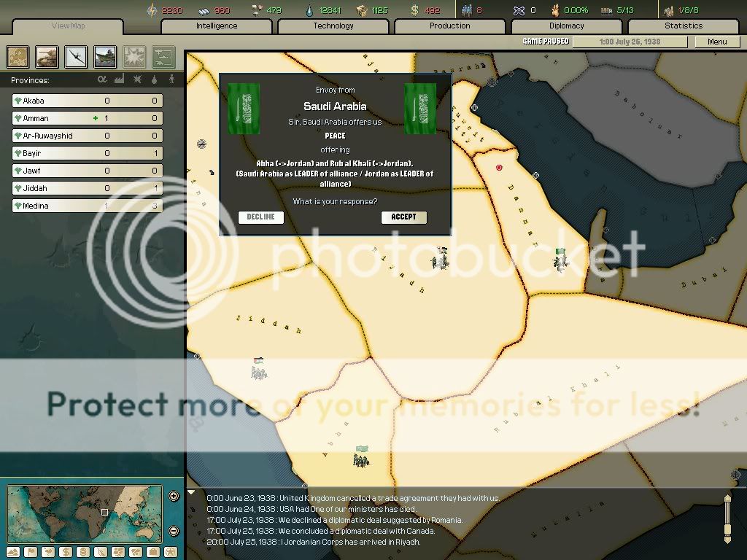Switch to terrain map mode icon
The height and width of the screenshot is (560, 747).
tap(15, 552)
